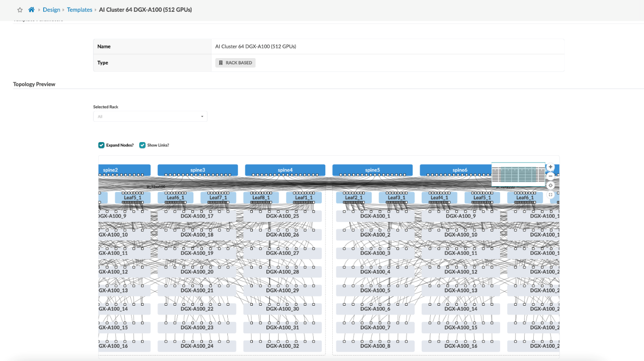The image size is (644, 361).
Task: Star this template as a favorite
Action: point(20,10)
